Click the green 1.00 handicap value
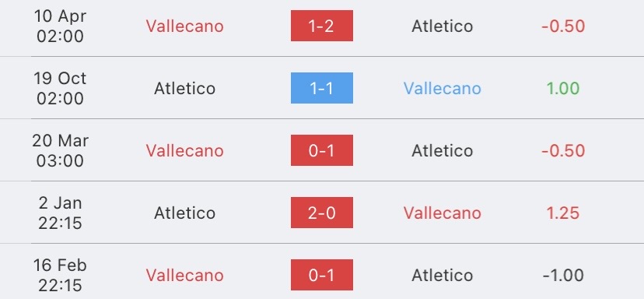The image size is (644, 299). click(x=563, y=89)
